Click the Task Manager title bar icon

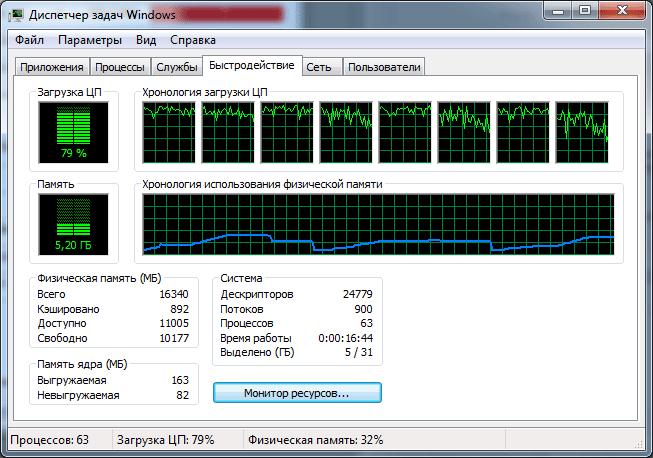click(x=17, y=15)
